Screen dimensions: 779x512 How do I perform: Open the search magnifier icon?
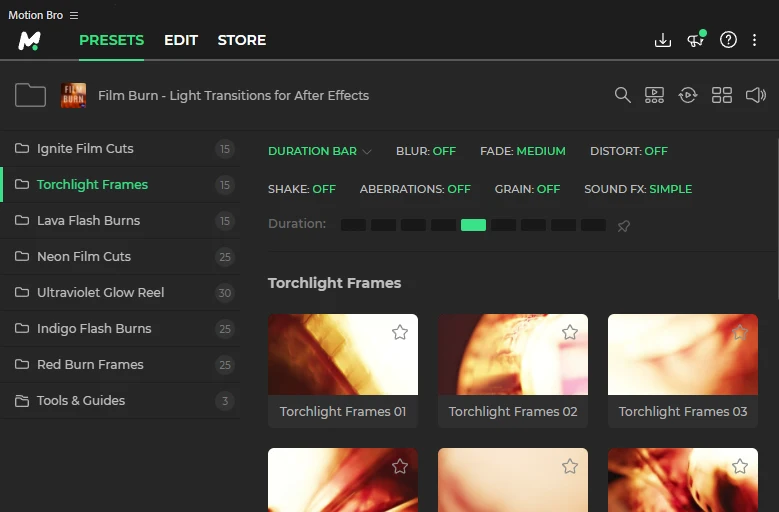(x=623, y=95)
